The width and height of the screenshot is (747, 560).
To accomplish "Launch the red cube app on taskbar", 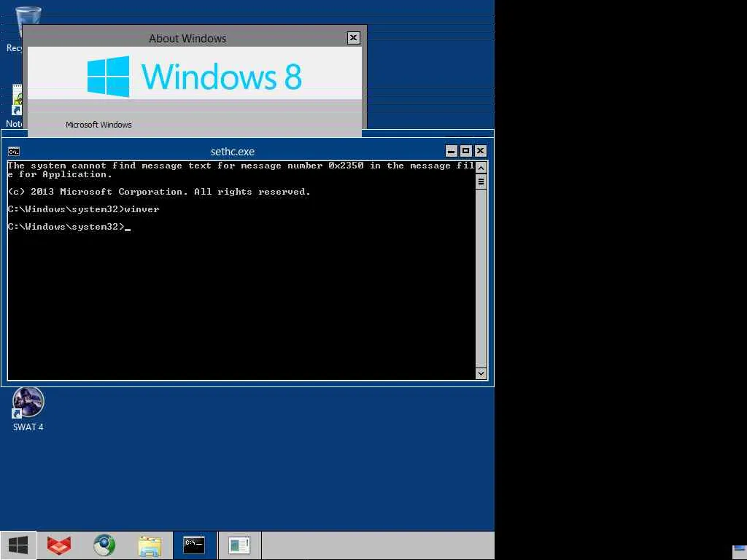I will click(x=59, y=545).
